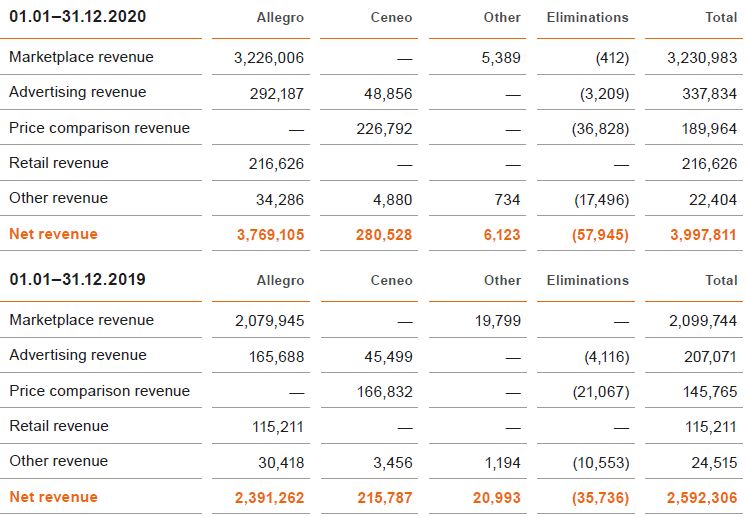Select 2020 Price comparison revenue label

click(99, 128)
